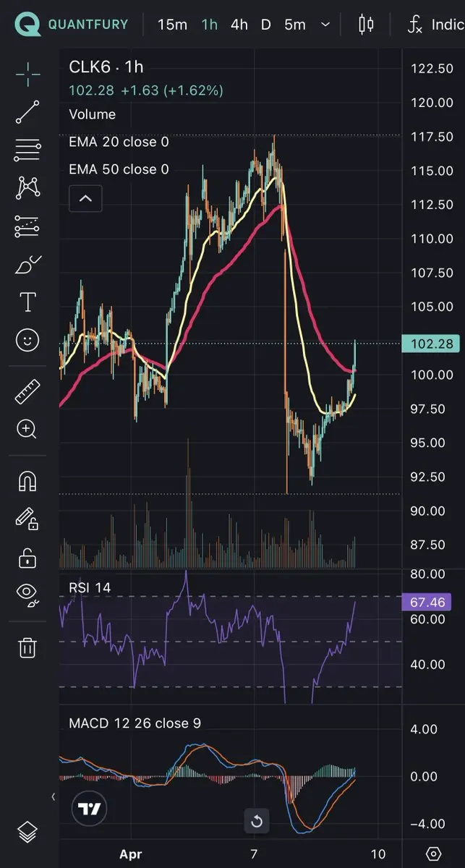Toggle stay in drawing mode
This screenshot has width=465, height=868.
pyautogui.click(x=27, y=519)
